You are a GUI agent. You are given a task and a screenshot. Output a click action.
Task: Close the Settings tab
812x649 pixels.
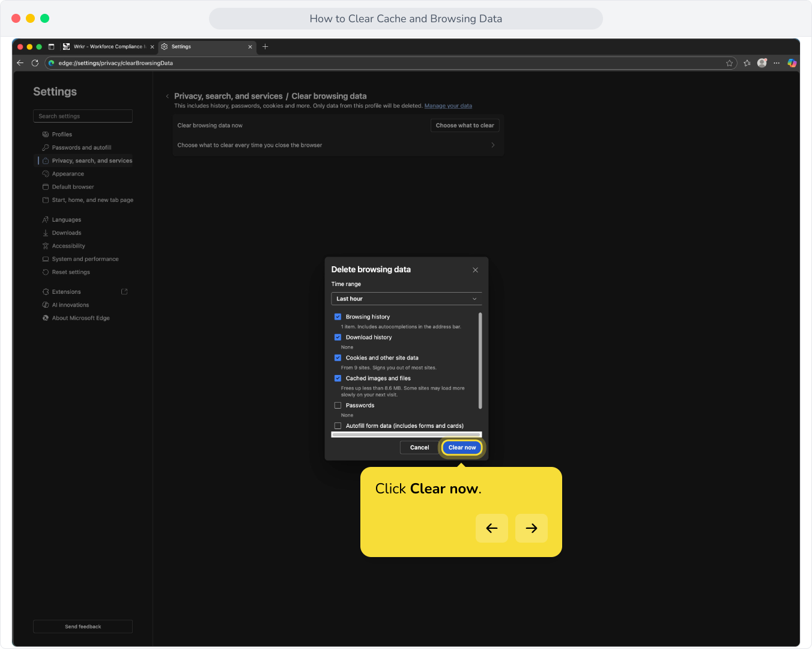coord(250,46)
